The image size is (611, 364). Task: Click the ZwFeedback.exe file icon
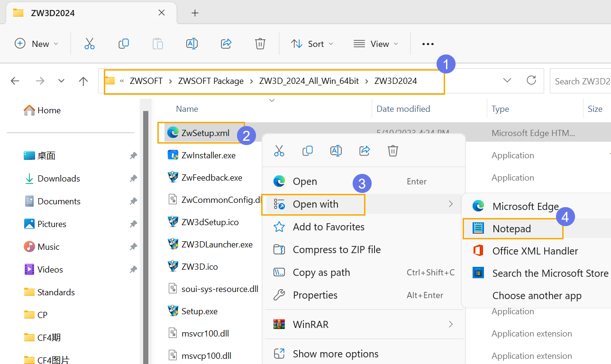[173, 177]
